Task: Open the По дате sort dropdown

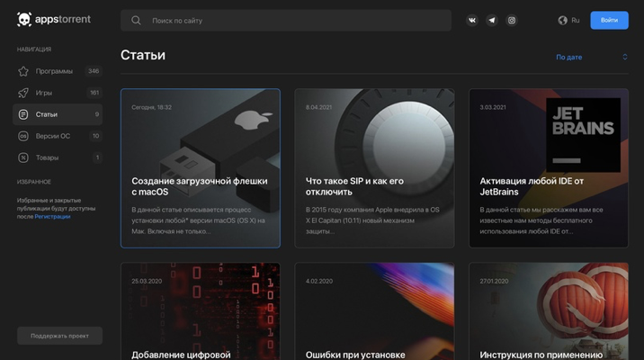Action: click(592, 57)
